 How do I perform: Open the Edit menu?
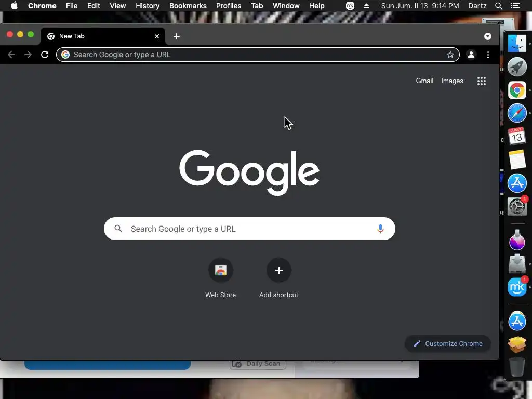94,6
